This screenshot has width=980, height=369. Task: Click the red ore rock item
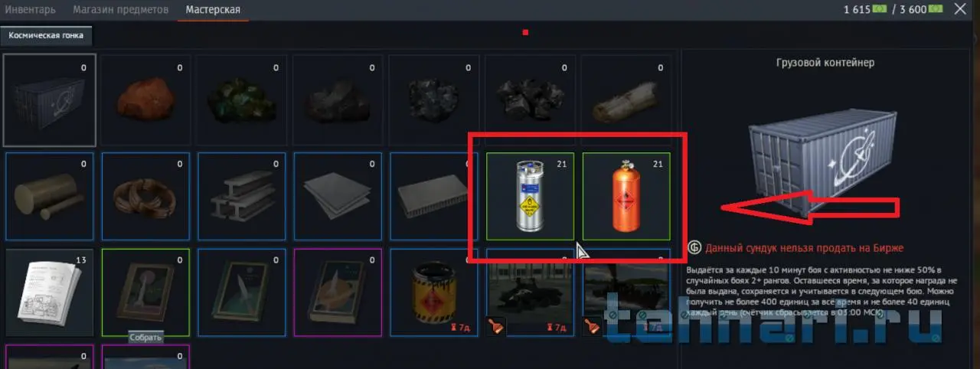click(x=145, y=100)
